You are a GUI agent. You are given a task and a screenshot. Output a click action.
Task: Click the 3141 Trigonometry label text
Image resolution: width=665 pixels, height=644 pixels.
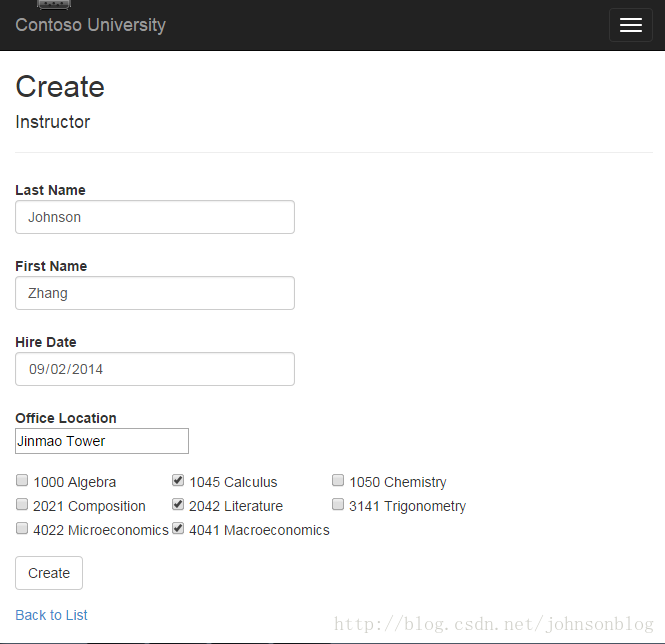click(x=408, y=507)
